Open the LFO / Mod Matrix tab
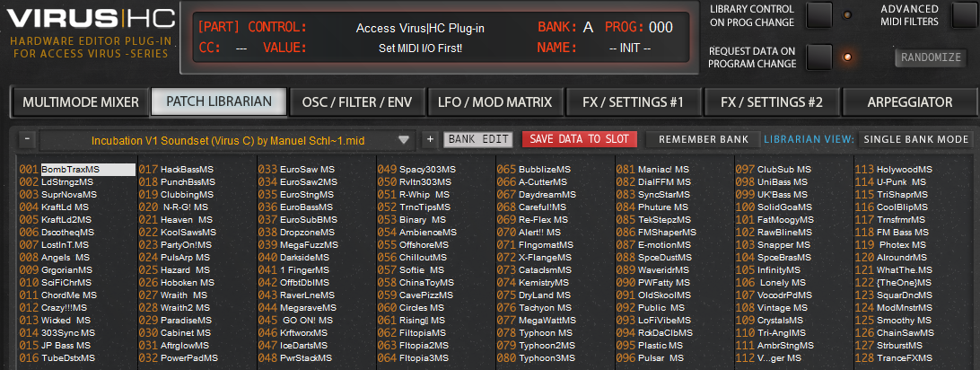 tap(495, 101)
